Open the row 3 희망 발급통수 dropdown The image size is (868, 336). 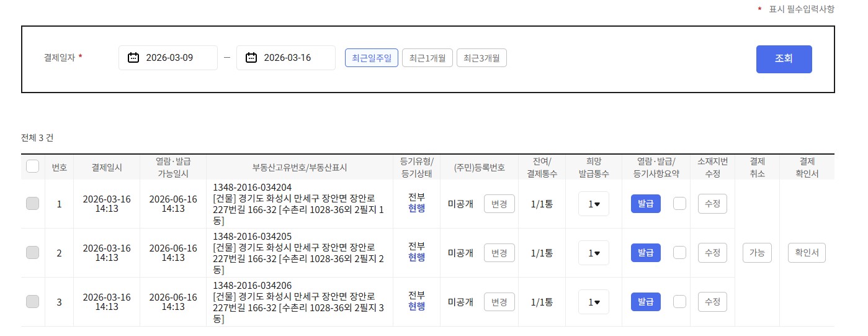coord(594,302)
